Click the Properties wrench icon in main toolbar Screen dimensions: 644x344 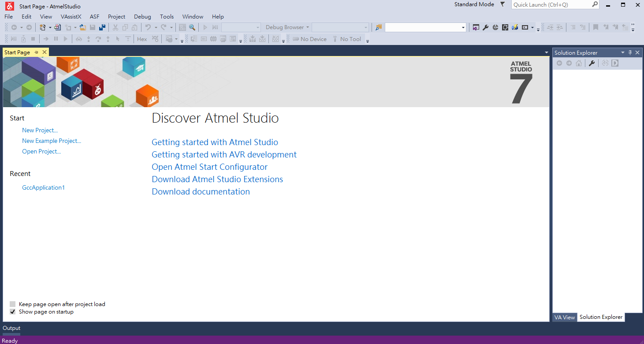(x=485, y=27)
